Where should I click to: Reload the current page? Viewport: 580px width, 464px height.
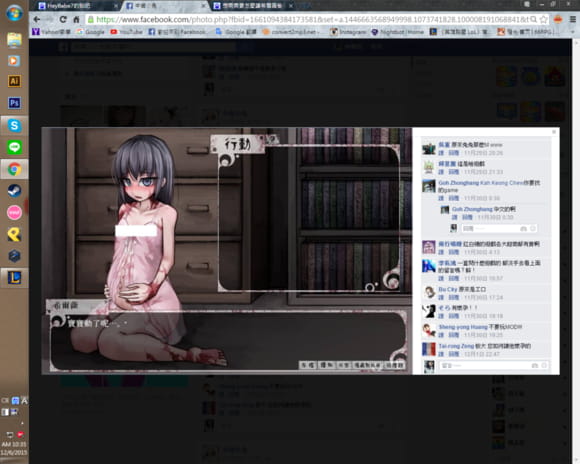[x=63, y=20]
